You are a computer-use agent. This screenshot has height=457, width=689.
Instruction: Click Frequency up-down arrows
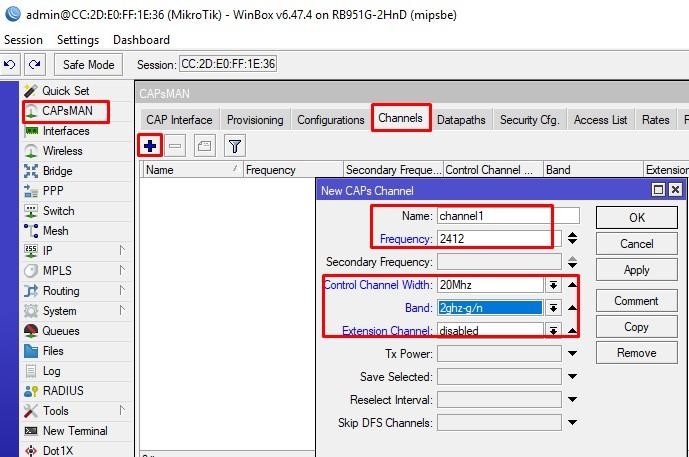tap(572, 239)
